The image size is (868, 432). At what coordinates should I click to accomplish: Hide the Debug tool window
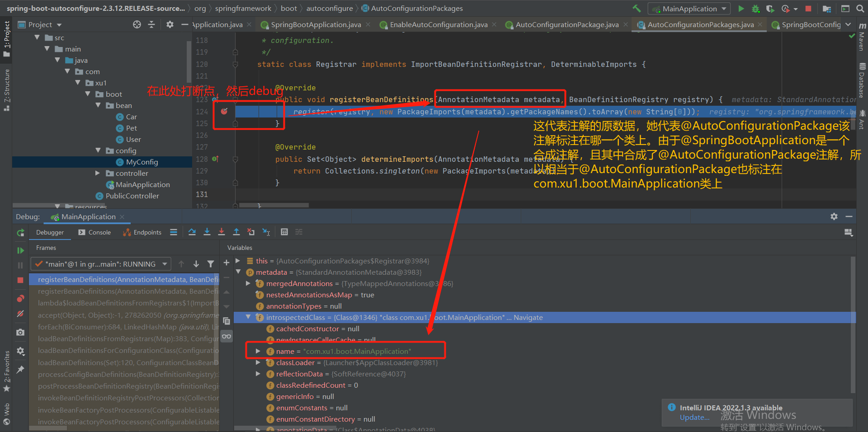(x=849, y=216)
